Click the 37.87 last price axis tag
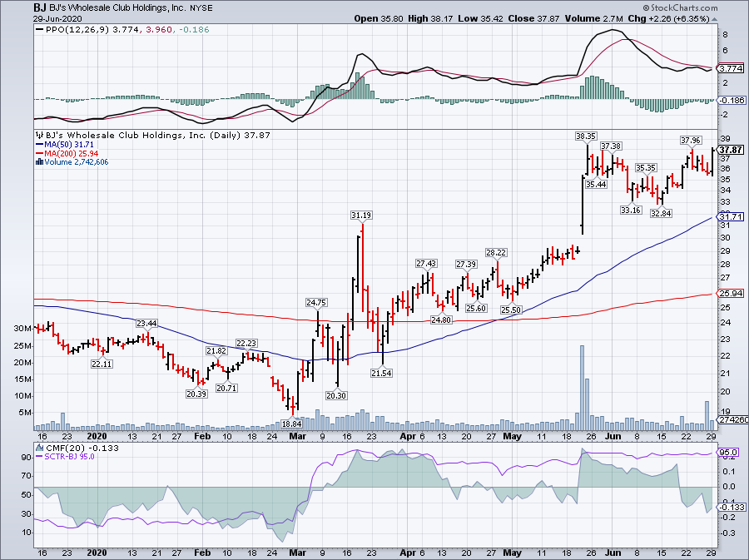 pyautogui.click(x=731, y=150)
